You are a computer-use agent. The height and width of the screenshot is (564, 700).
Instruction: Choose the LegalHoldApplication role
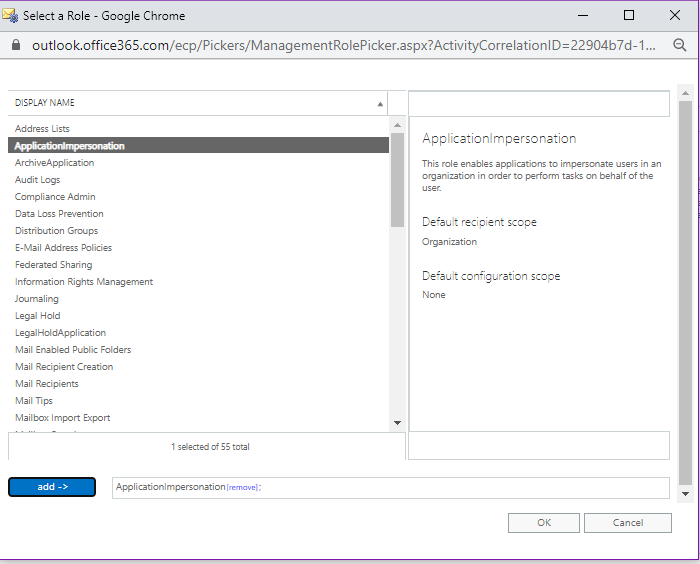pos(198,332)
